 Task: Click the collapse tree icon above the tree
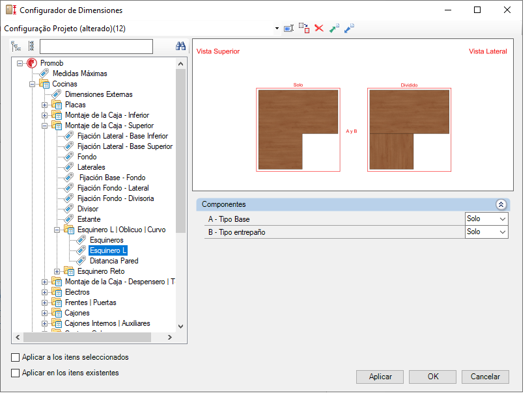pyautogui.click(x=31, y=46)
